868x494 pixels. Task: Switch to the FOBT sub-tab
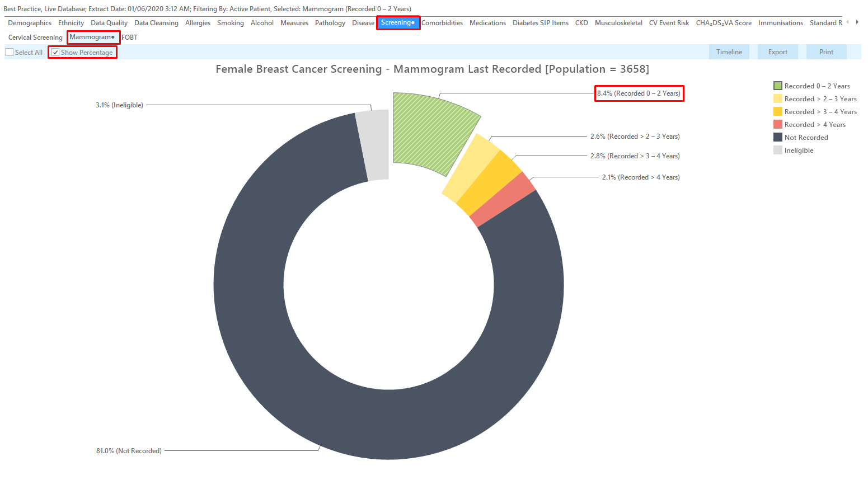[x=129, y=37]
